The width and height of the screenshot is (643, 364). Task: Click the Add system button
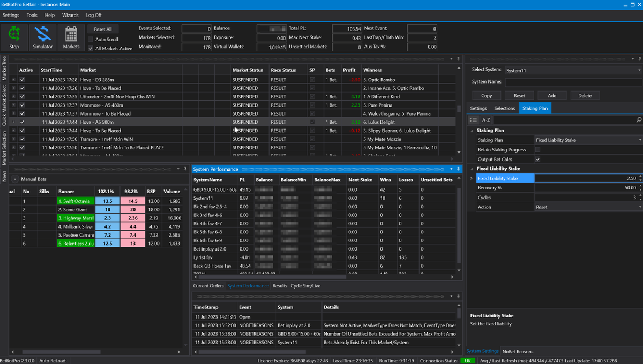pyautogui.click(x=552, y=95)
